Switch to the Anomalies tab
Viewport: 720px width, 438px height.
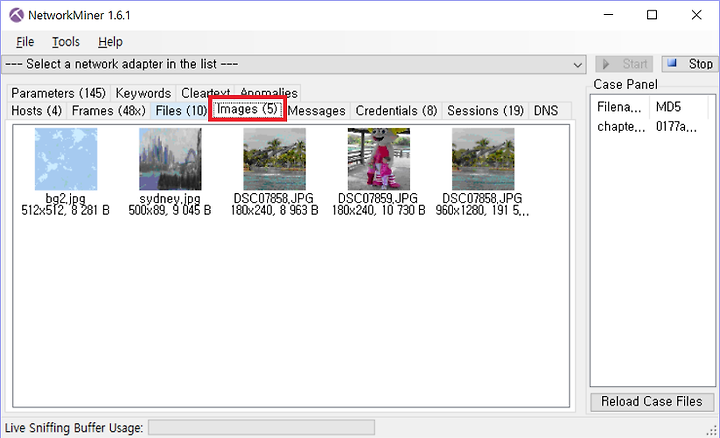[269, 93]
